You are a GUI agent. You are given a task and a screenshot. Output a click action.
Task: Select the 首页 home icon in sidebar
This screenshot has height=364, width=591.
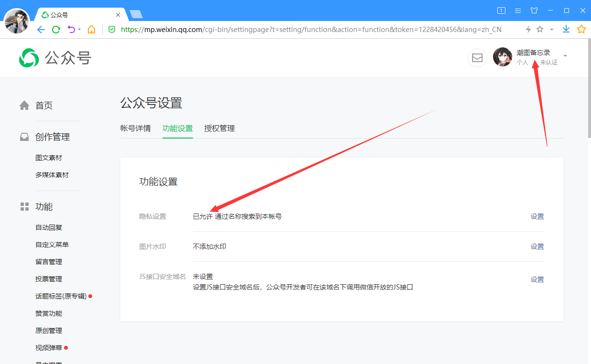[x=24, y=105]
